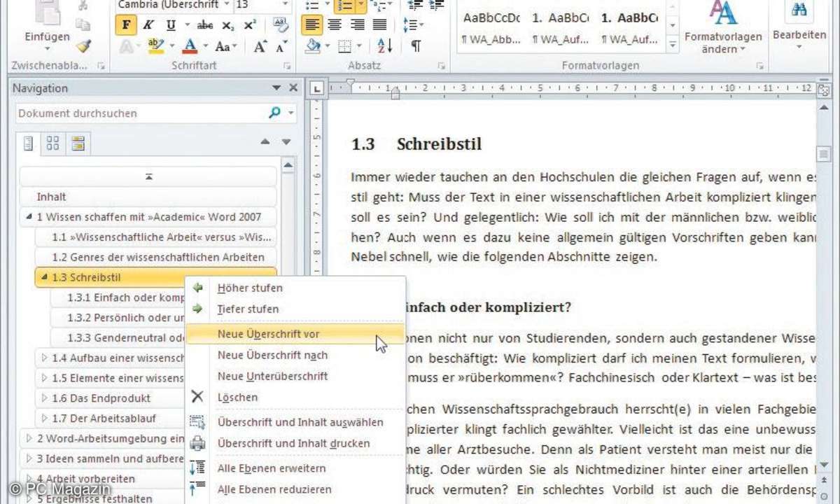
Task: Go to previous heading with up arrow
Action: pyautogui.click(x=265, y=142)
